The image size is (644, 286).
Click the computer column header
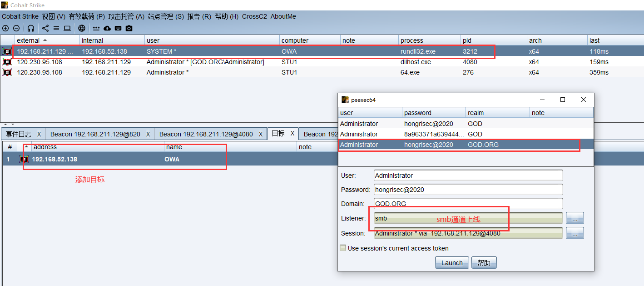coord(310,40)
